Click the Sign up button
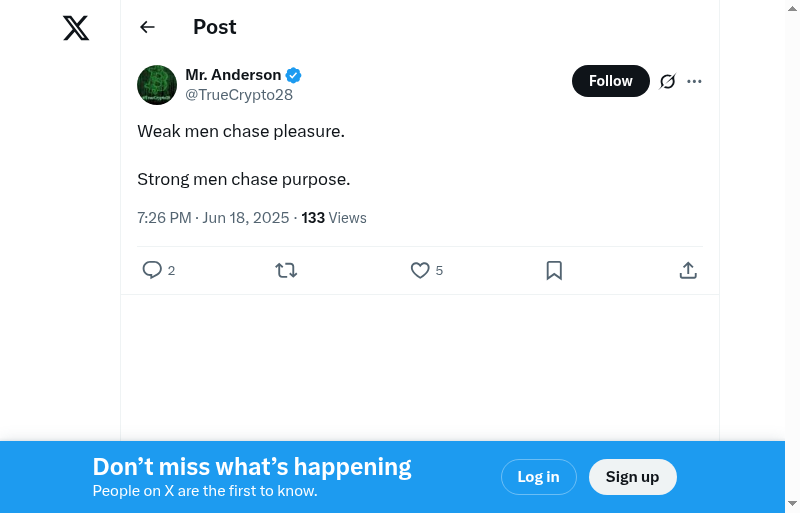This screenshot has height=513, width=800. click(x=632, y=477)
